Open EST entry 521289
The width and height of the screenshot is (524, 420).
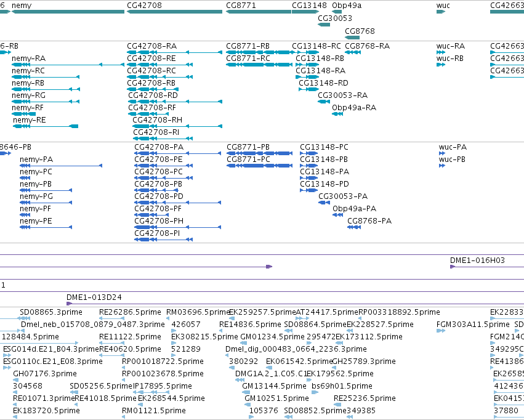186,349
